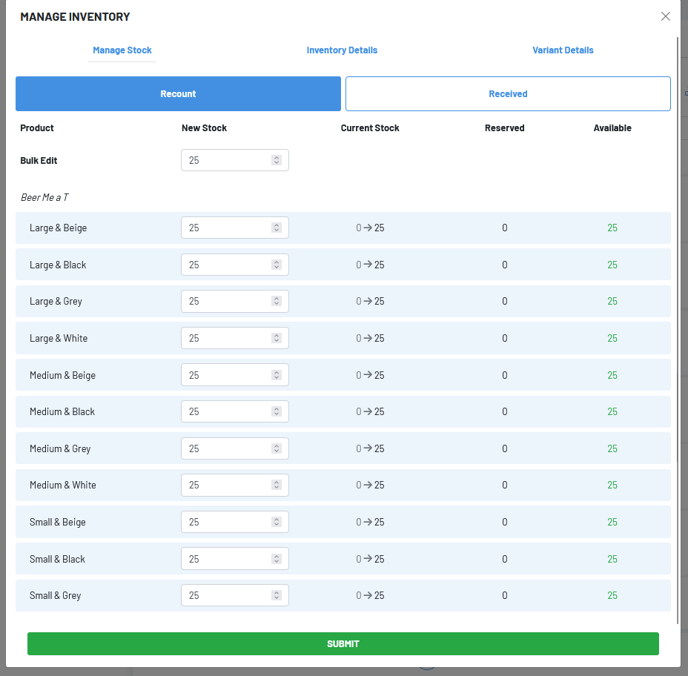
Task: Select the Recount mode button
Action: [x=178, y=93]
